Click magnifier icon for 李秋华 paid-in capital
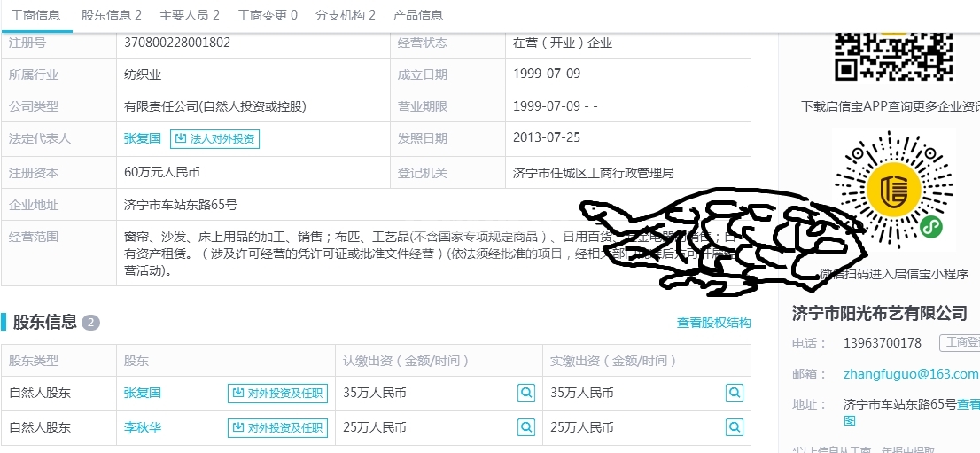 tap(734, 427)
